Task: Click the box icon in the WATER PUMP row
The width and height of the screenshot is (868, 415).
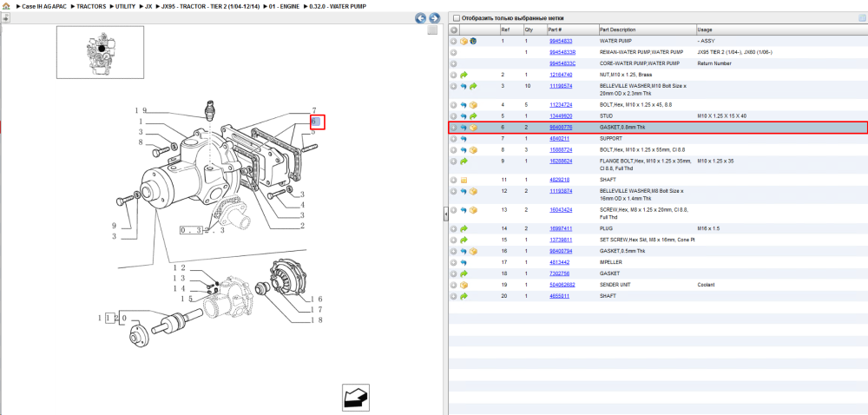Action: pyautogui.click(x=464, y=41)
